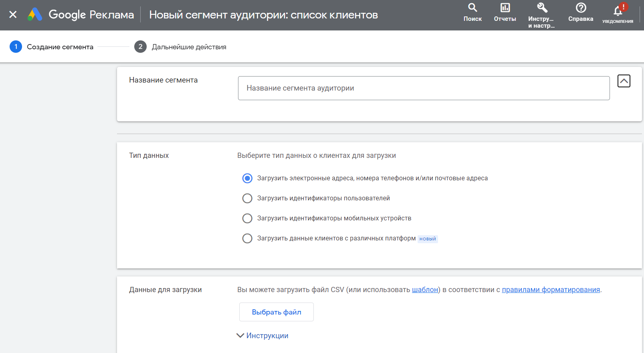Select upload customer data from various platforms
Screen dimensions: 644x353
pyautogui.click(x=247, y=238)
